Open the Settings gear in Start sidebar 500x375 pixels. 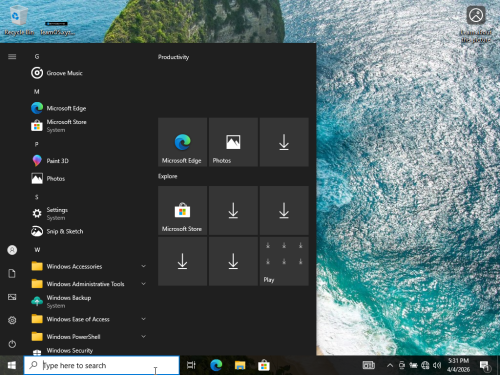pyautogui.click(x=12, y=320)
